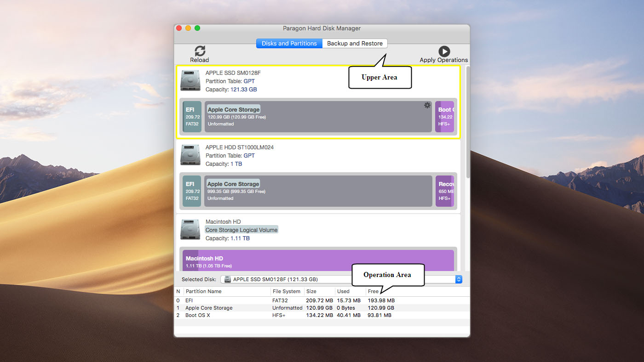
Task: Select Apple Core Storage 120.99 GB partition
Action: coord(318,117)
